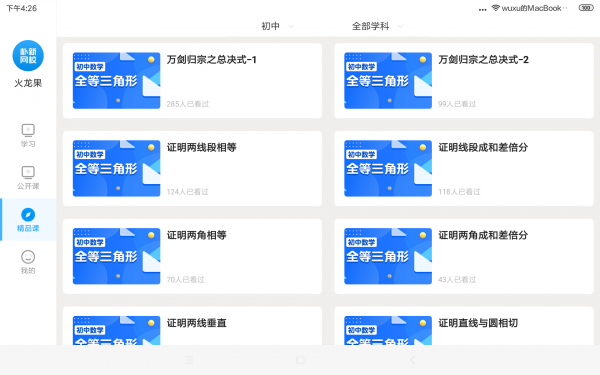Tap the Android back navigation icon
The width and height of the screenshot is (600, 375).
point(412,360)
